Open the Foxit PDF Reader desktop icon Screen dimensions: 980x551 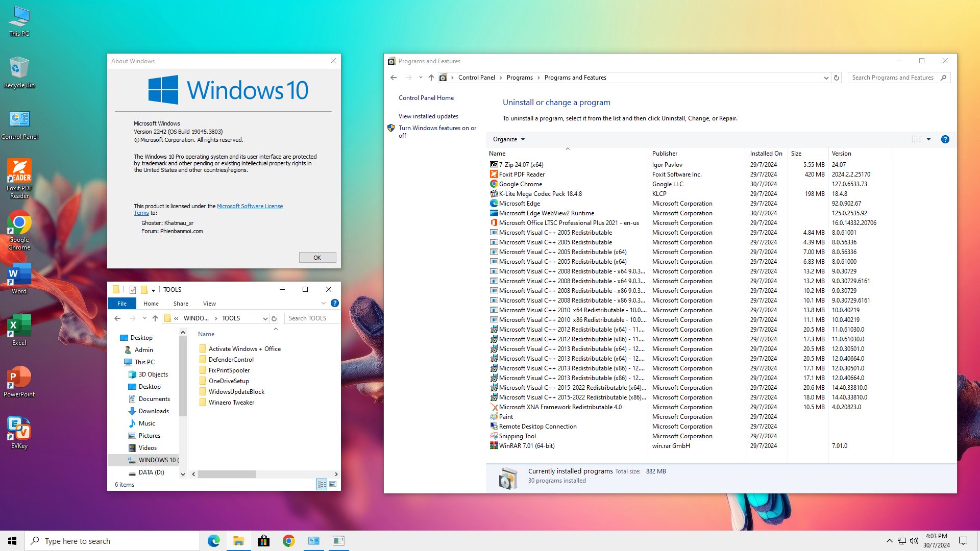click(19, 178)
